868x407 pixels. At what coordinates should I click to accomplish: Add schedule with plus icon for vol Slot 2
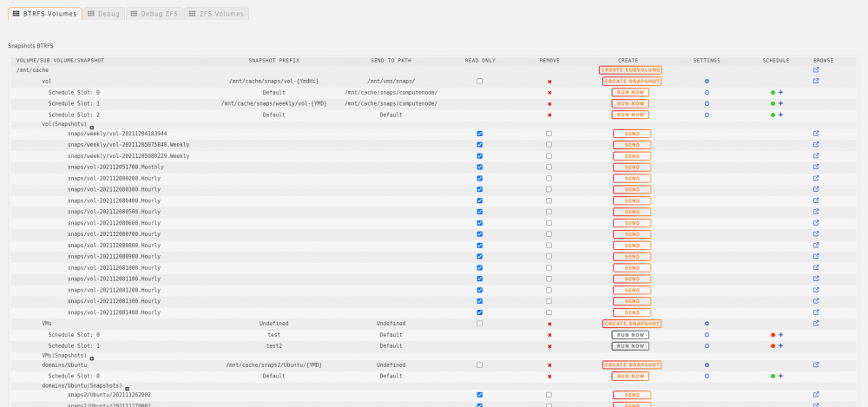(x=780, y=115)
